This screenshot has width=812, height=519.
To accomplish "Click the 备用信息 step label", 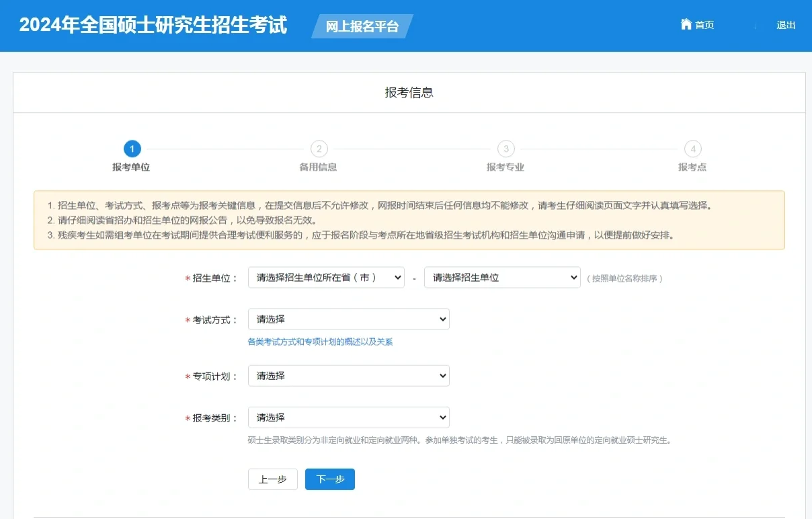I will coord(318,167).
